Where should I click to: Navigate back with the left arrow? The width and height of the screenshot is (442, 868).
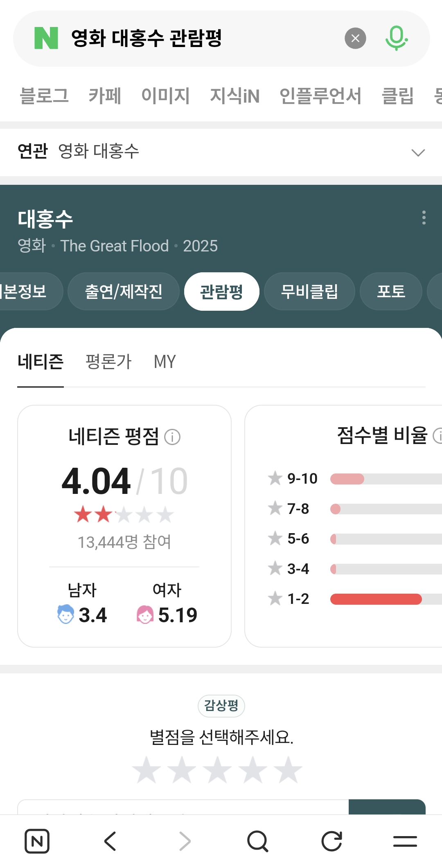point(110,841)
